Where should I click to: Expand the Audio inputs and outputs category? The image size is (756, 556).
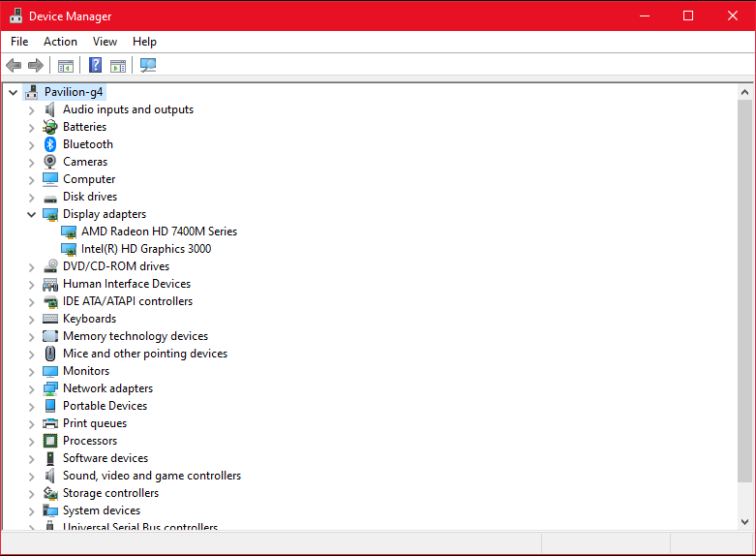tap(31, 110)
